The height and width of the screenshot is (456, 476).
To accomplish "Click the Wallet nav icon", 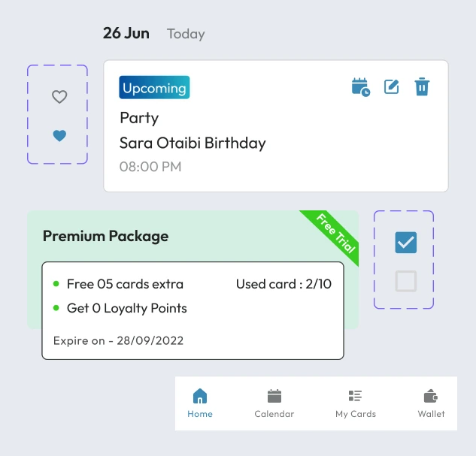I will 432,396.
